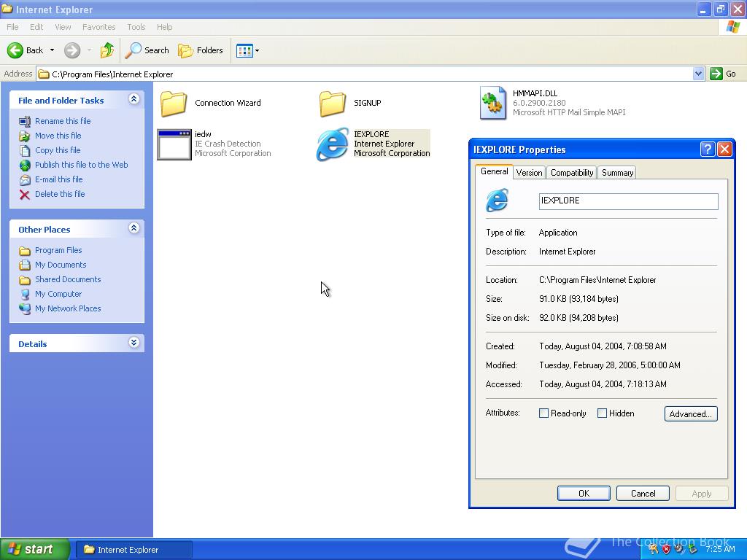This screenshot has width=747, height=560.
Task: Enable the Hidden attribute checkbox
Action: point(602,413)
